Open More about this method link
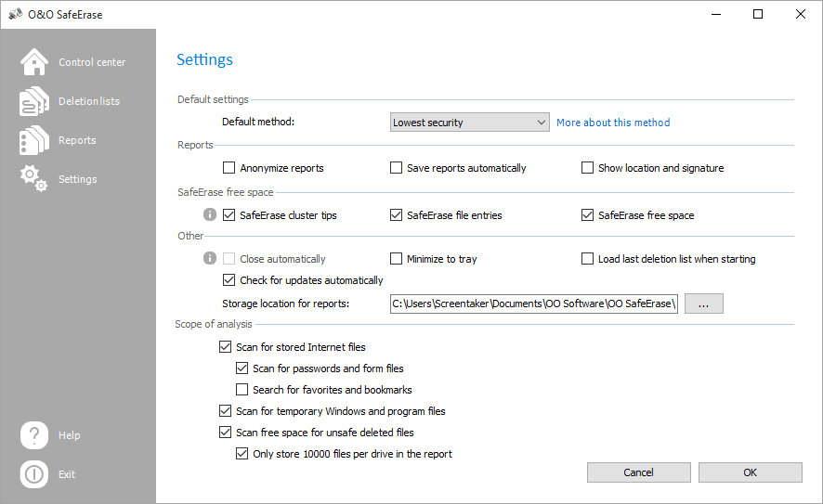Image resolution: width=823 pixels, height=504 pixels. pyautogui.click(x=613, y=123)
